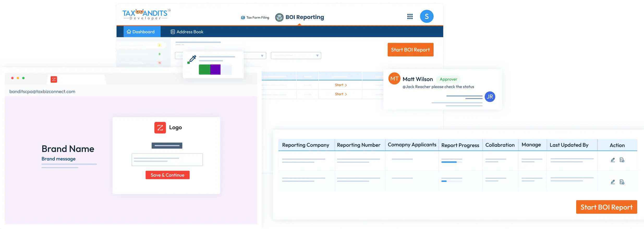Open the apps grid menu icon

[x=410, y=17]
